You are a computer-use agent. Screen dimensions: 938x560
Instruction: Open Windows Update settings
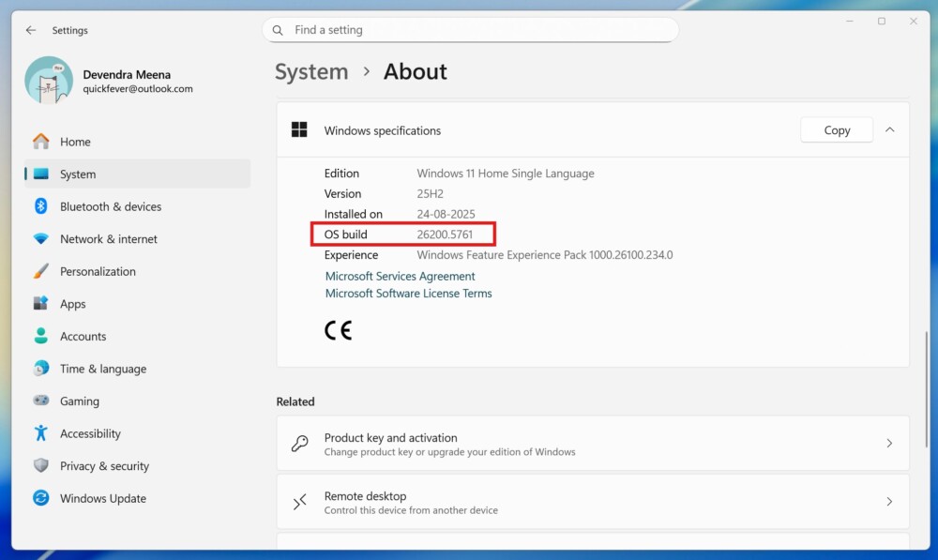click(x=138, y=498)
